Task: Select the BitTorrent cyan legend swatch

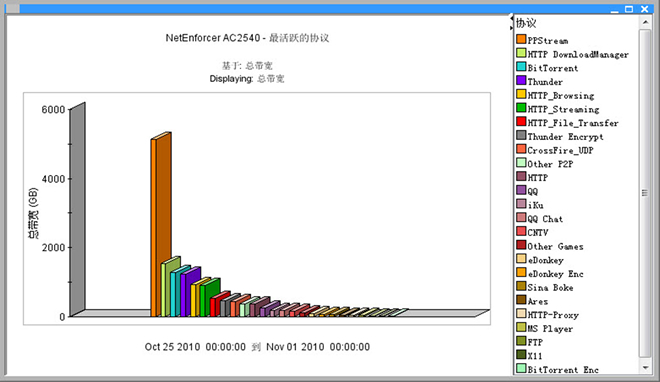Action: click(521, 66)
